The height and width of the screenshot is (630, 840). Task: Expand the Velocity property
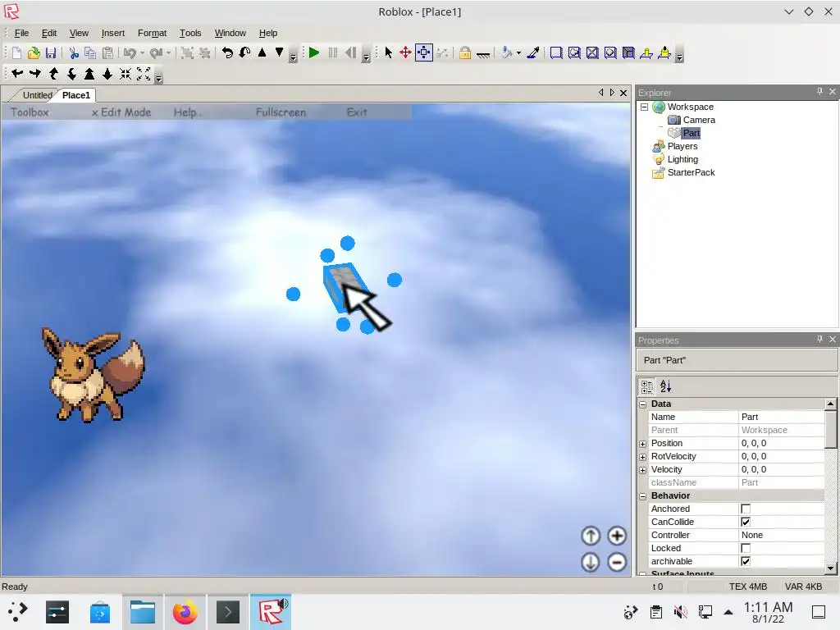coord(643,470)
